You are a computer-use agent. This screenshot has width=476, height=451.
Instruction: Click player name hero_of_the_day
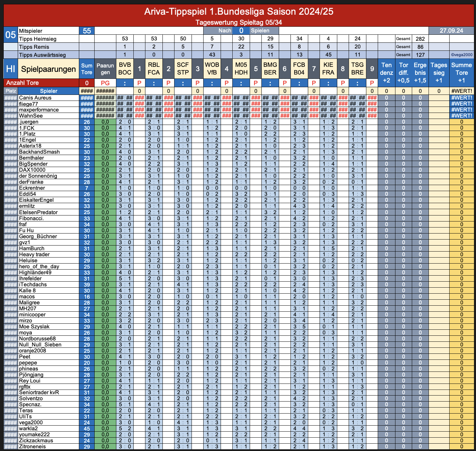[x=39, y=267]
